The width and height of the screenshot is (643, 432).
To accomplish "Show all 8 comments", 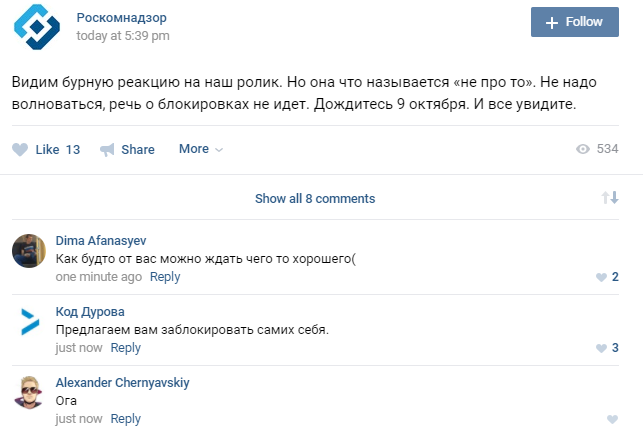I will pyautogui.click(x=314, y=199).
